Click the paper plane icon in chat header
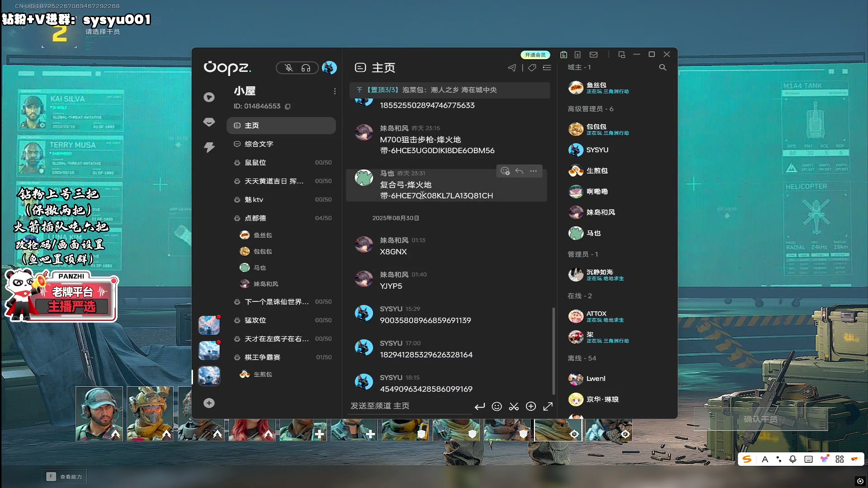The height and width of the screenshot is (488, 868). (512, 68)
